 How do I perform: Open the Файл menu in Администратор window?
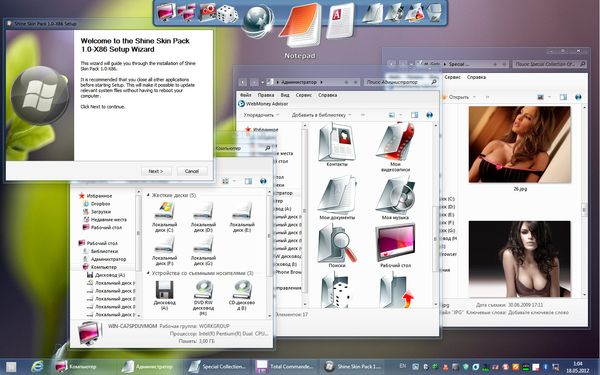point(246,95)
